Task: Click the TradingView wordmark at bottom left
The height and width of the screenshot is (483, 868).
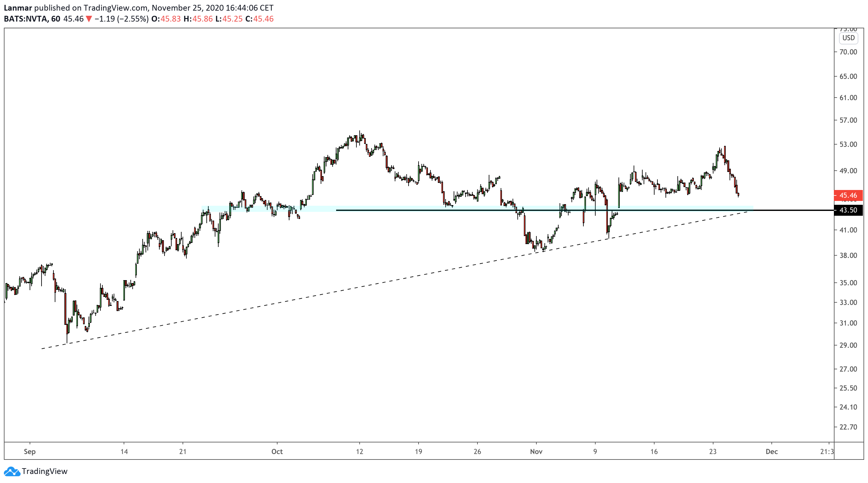Action: pyautogui.click(x=44, y=471)
